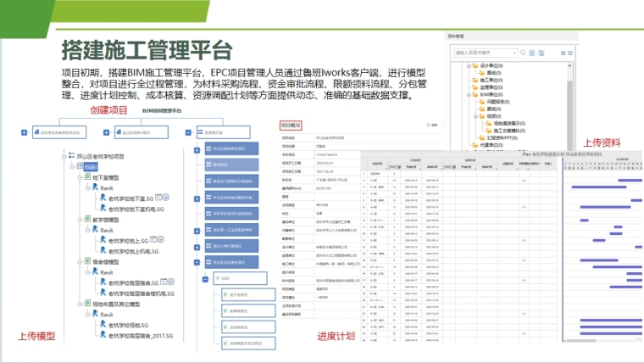
Task: Click the 老坑学校场地.SG file
Action: click(128, 325)
